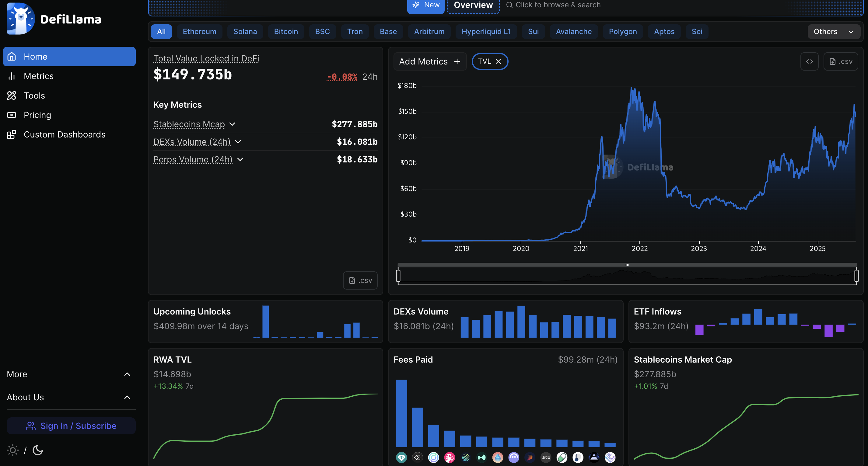The height and width of the screenshot is (466, 868).
Task: Switch to light theme sun icon
Action: pos(13,450)
